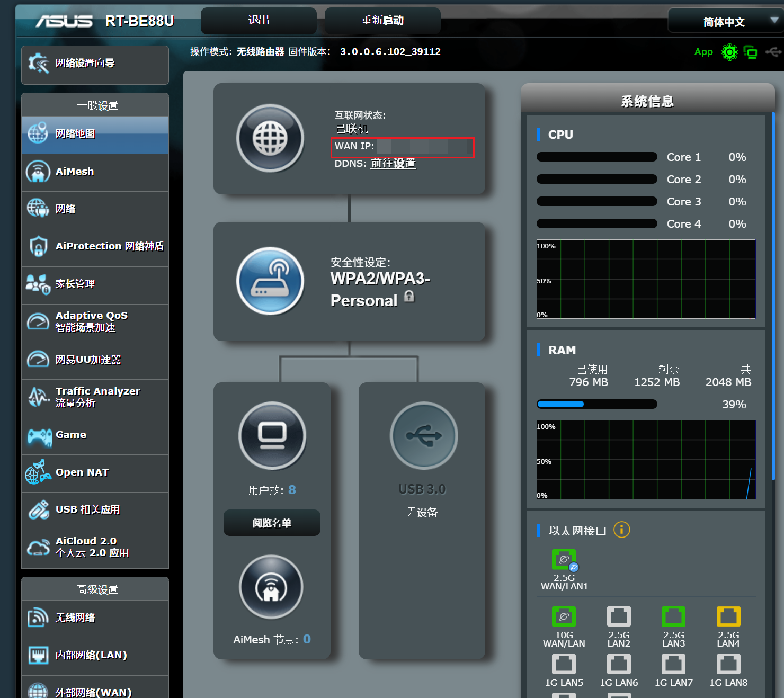784x698 pixels.
Task: Select the yellow 2.5G LAN4 port icon
Action: click(728, 616)
